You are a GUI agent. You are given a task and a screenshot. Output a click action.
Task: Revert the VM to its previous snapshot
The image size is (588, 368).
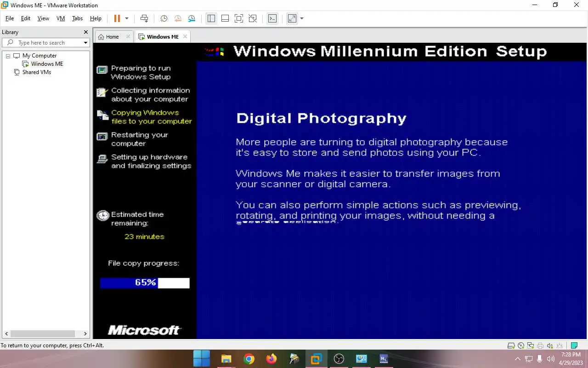point(178,18)
